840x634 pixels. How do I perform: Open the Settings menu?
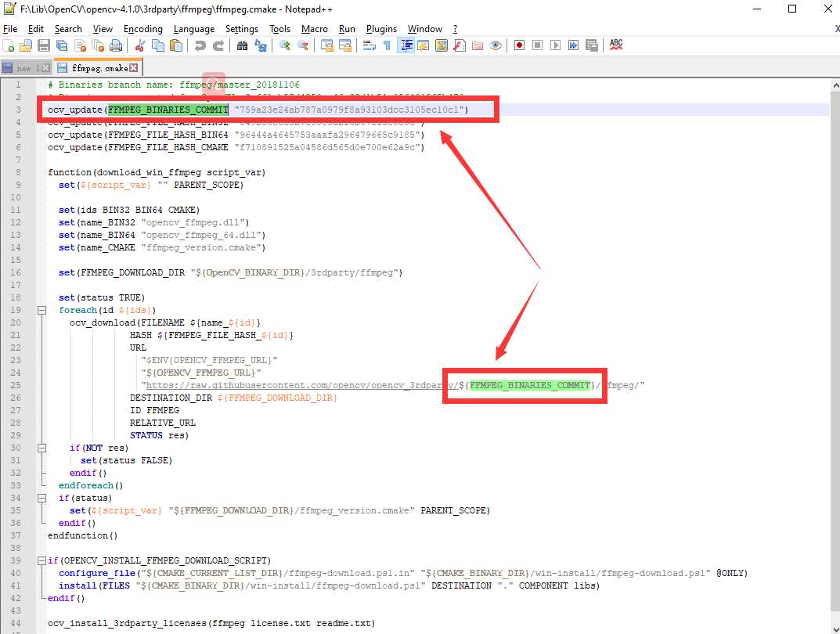coord(242,29)
